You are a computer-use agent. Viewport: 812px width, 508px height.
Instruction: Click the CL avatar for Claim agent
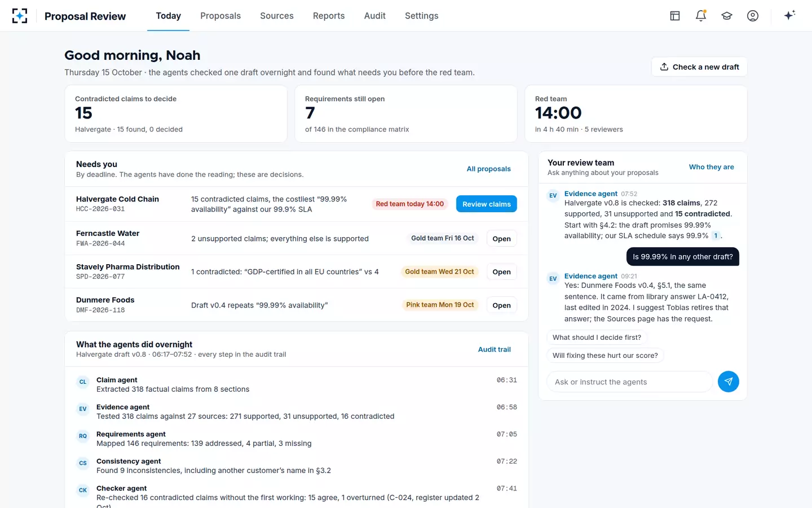point(83,382)
